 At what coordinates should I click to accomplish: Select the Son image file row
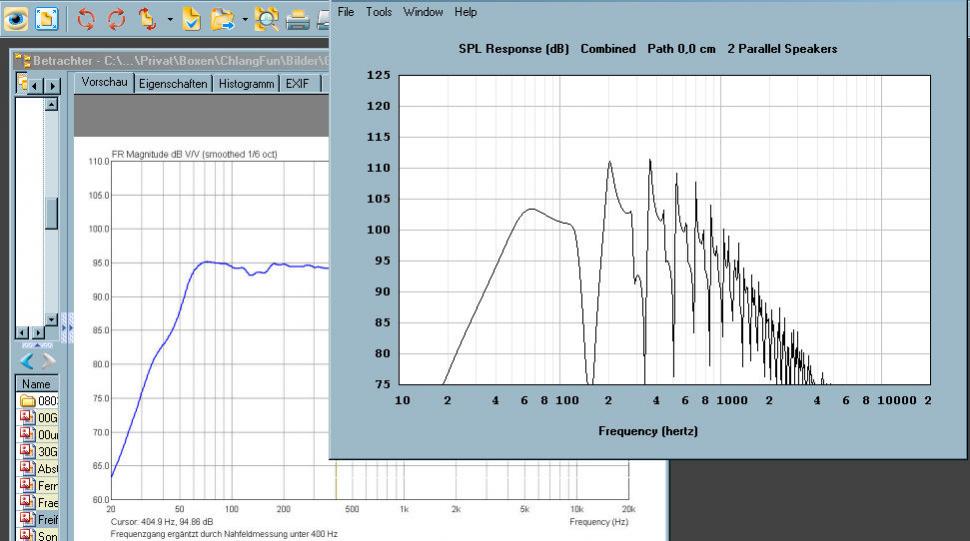[x=38, y=535]
